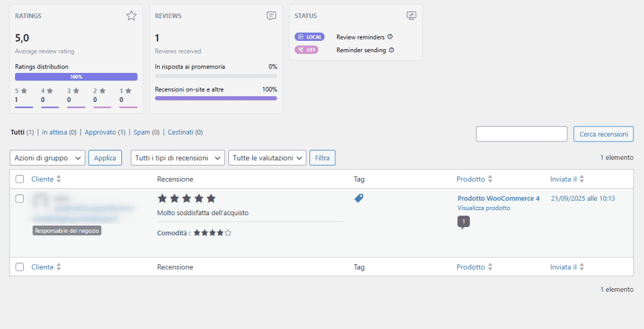The height and width of the screenshot is (329, 644).
Task: Click the 5-star count bar
Action: click(24, 107)
